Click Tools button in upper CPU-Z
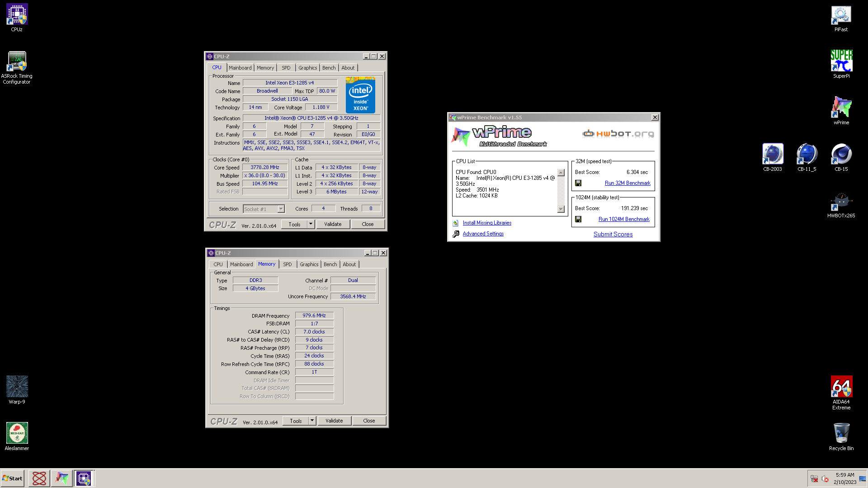This screenshot has height=488, width=868. coord(294,224)
